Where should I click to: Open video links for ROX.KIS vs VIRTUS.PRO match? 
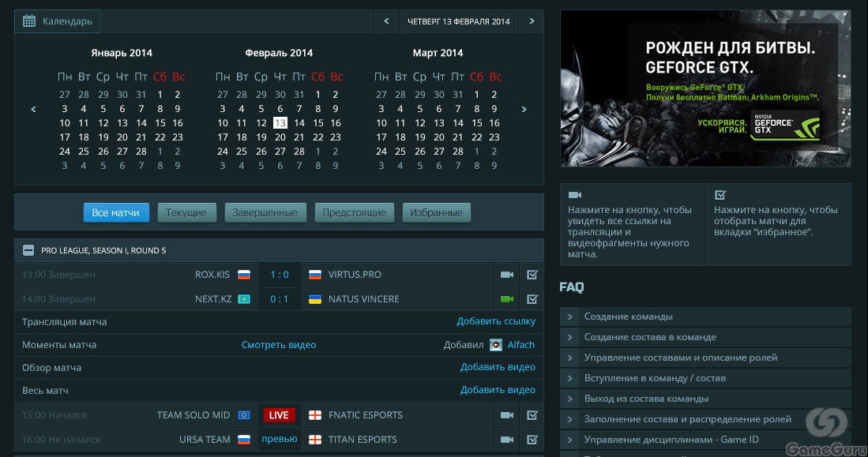tap(506, 275)
